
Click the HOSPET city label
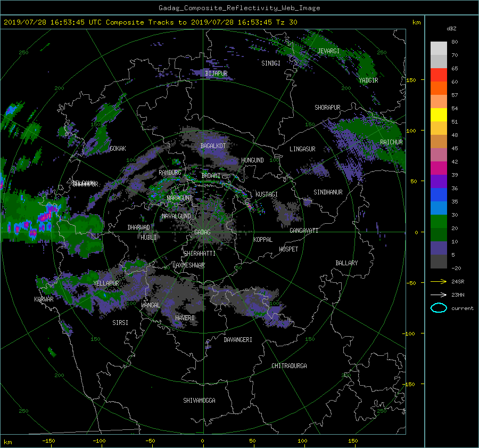point(288,249)
